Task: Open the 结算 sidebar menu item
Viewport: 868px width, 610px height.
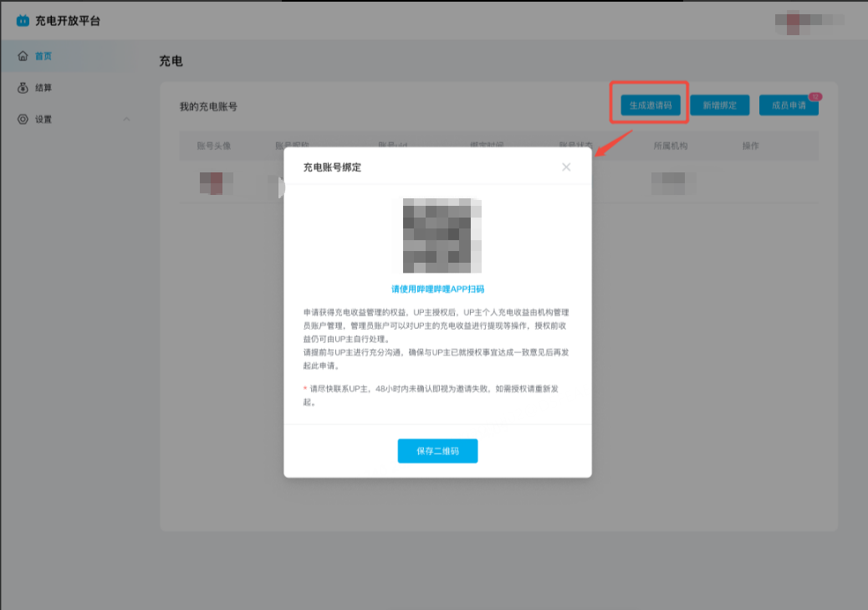Action: [x=69, y=88]
